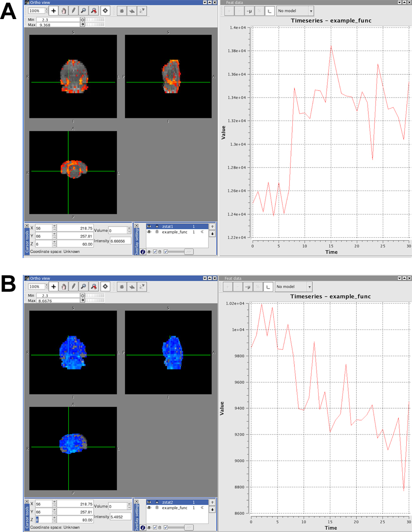Viewport: 412px width, 532px height.
Task: Click the Intensity field showing 5.4852
Action: click(121, 517)
